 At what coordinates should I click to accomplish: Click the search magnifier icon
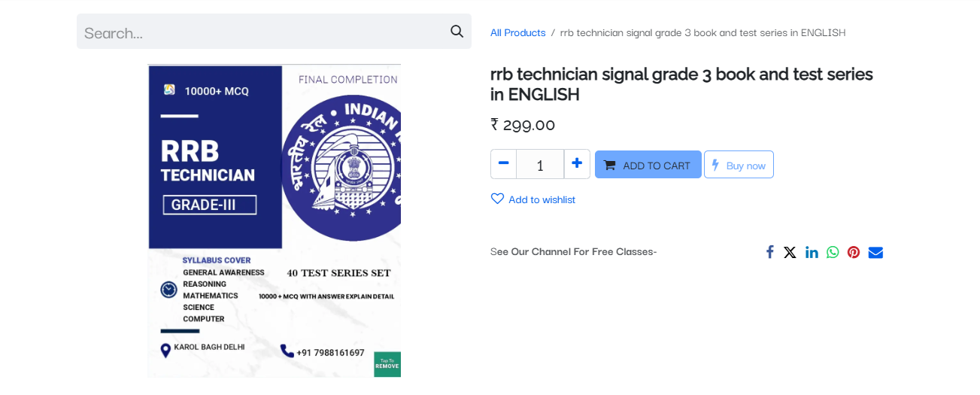tap(457, 32)
